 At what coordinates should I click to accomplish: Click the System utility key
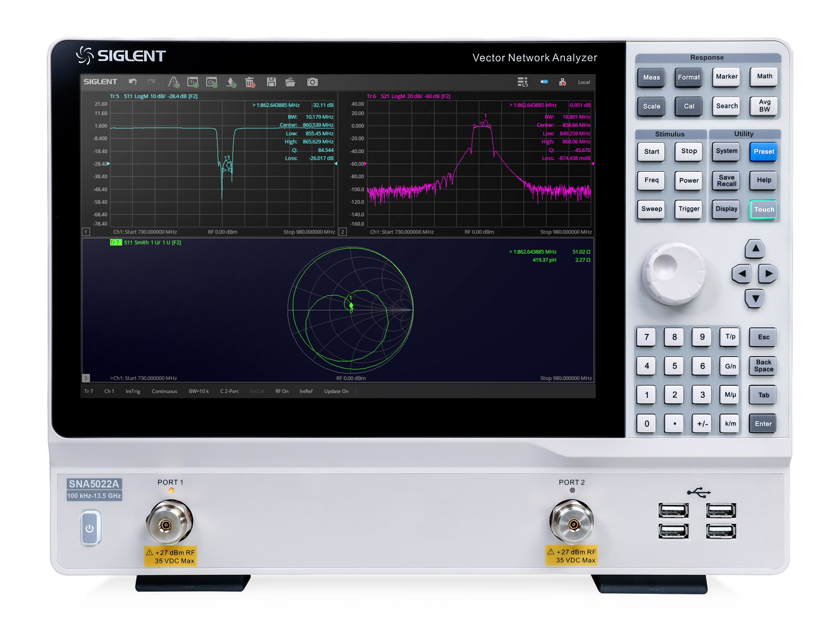coord(727,151)
